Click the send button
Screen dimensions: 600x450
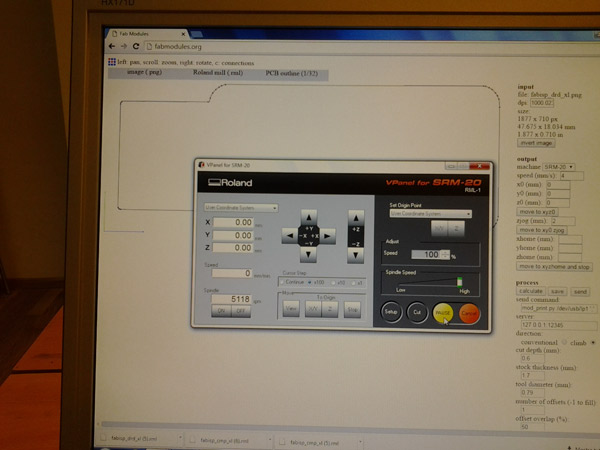tap(580, 292)
